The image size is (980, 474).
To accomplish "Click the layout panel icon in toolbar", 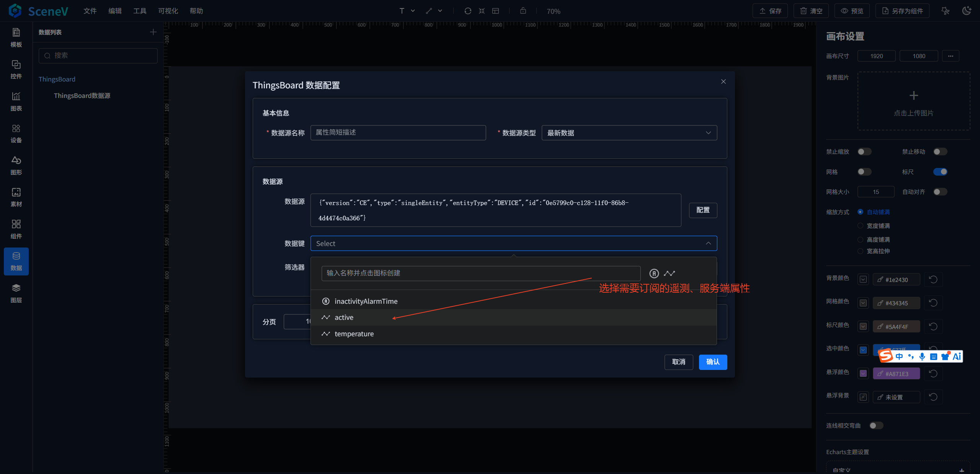I will tap(495, 11).
